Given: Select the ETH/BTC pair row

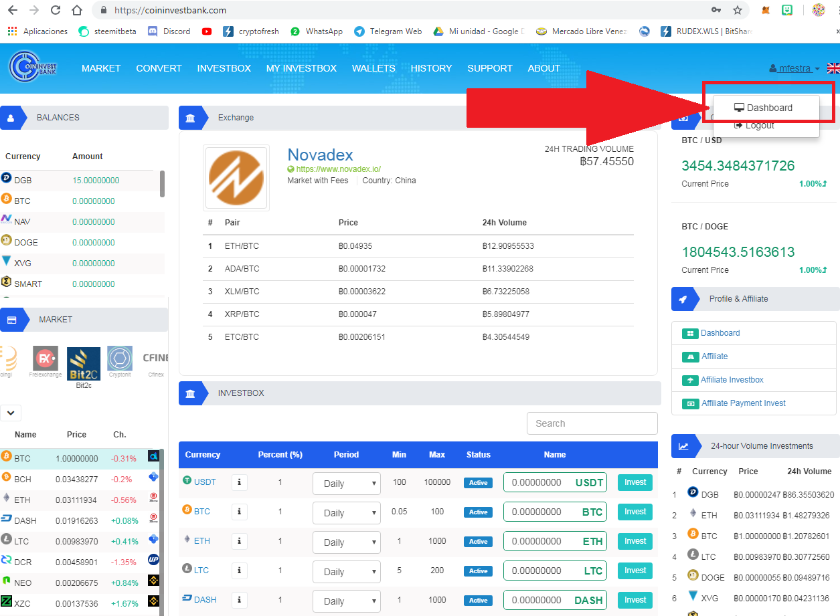Looking at the screenshot, I should click(x=418, y=246).
